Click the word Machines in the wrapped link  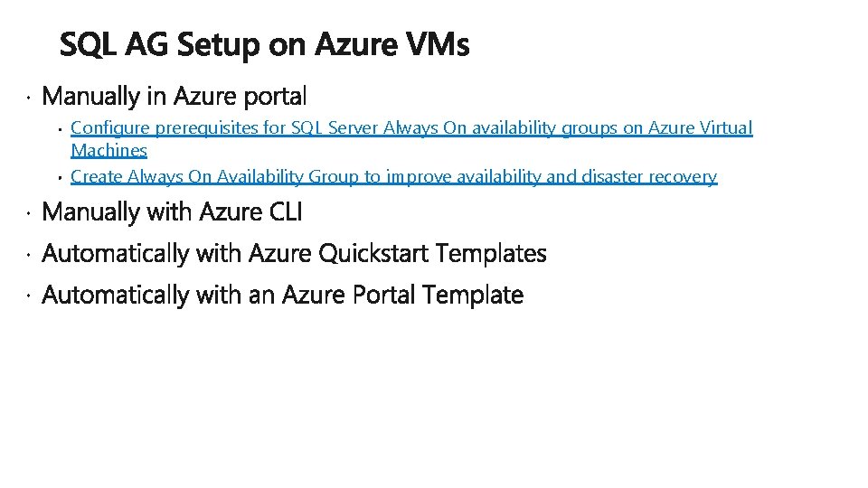point(109,150)
